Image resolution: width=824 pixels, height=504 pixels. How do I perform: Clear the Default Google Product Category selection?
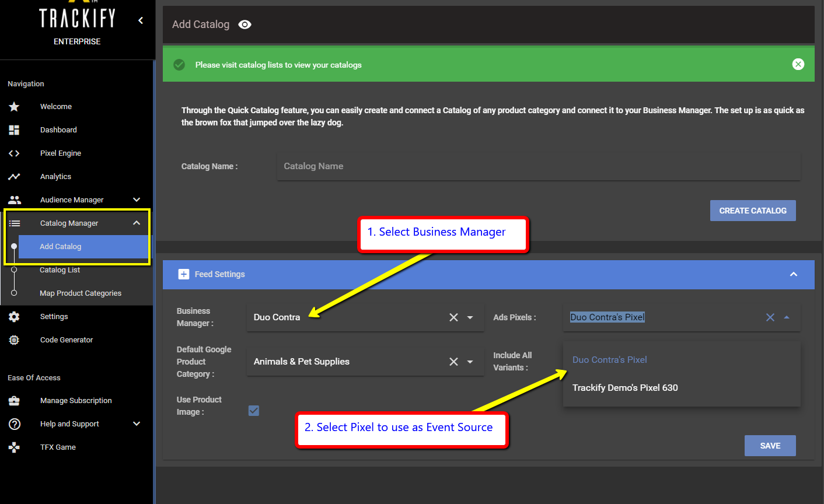[453, 362]
